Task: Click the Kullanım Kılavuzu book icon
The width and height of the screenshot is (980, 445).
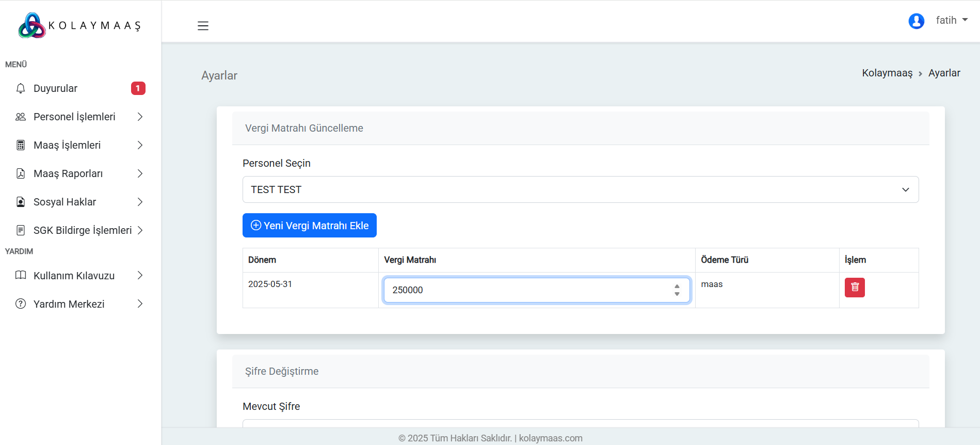Action: coord(21,275)
